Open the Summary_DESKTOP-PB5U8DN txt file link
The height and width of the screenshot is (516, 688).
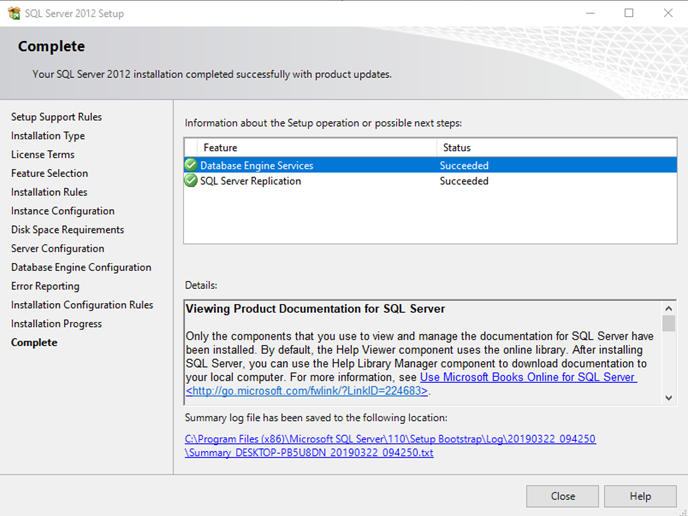click(309, 452)
